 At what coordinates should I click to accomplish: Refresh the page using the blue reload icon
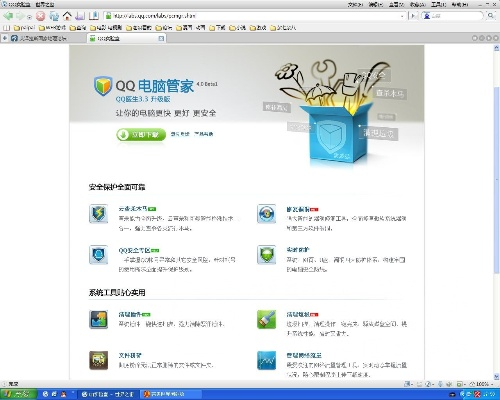[x=54, y=16]
